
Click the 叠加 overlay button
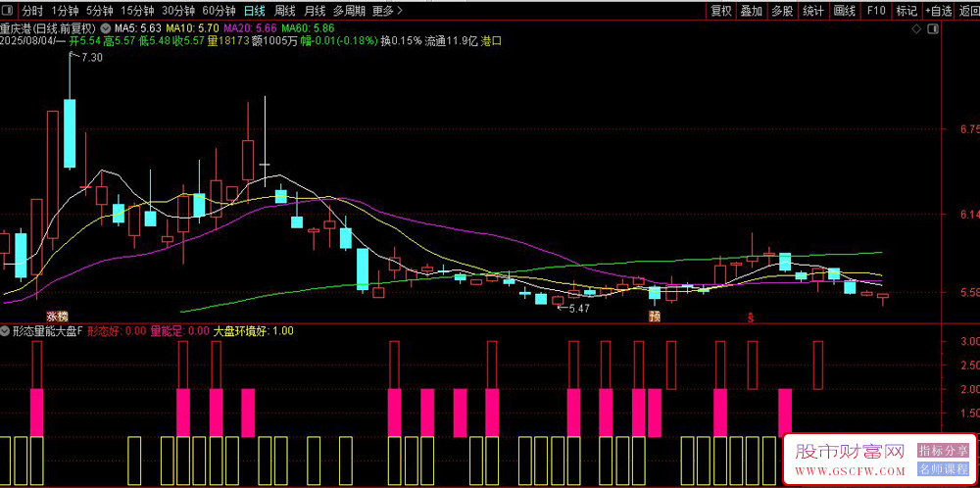(x=752, y=11)
